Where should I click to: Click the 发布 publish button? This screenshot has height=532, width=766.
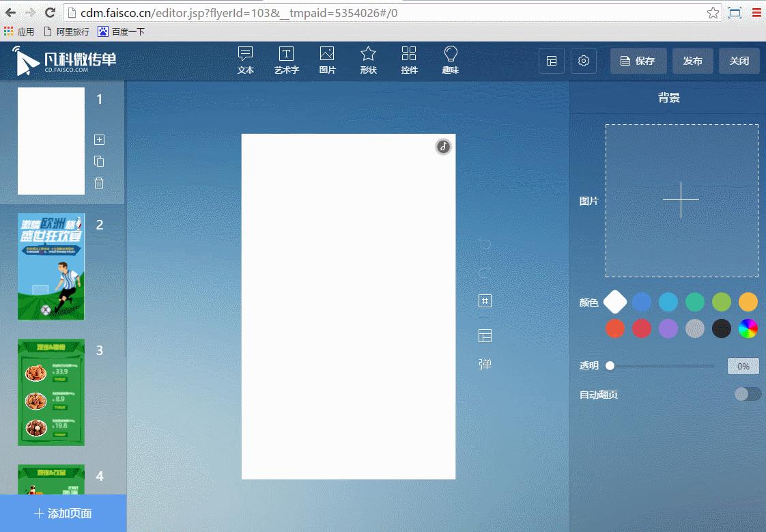692,61
